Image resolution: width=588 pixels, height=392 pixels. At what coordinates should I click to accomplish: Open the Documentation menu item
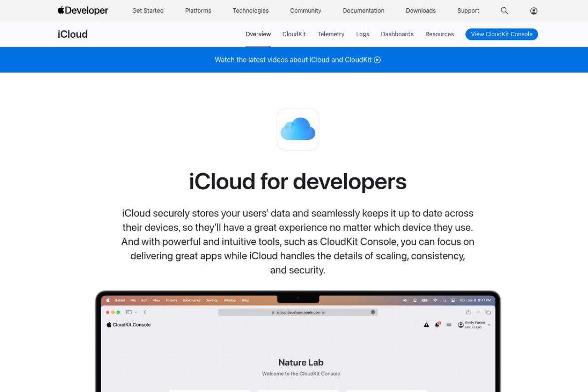click(x=363, y=11)
